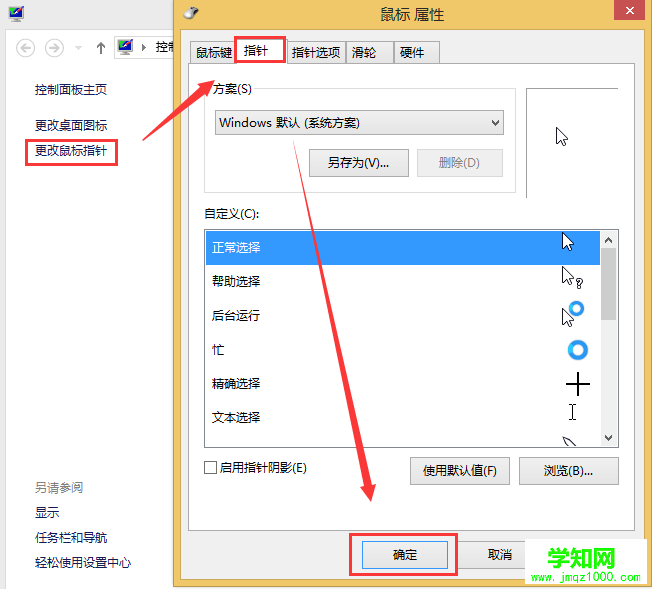Click the background-running arrow with ring icon
Screen dimensions: 652x589
[573, 314]
